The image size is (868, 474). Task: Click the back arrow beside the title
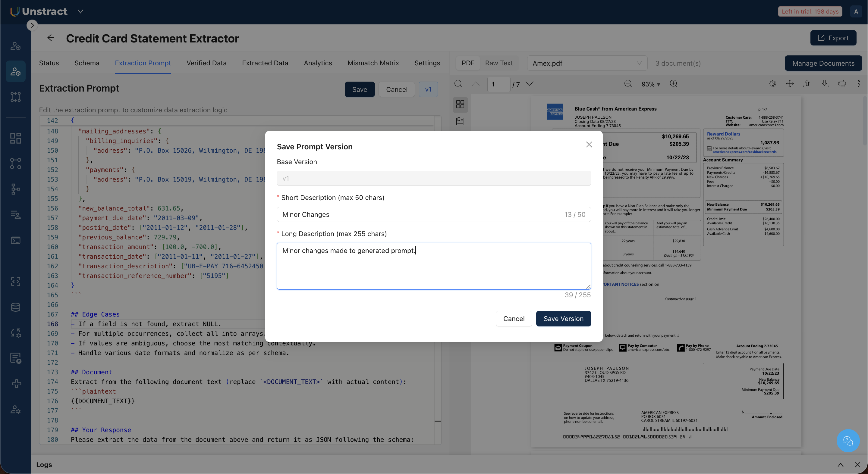51,38
